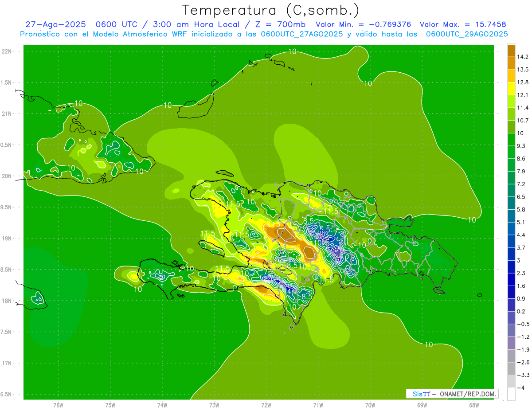Click the initialization stamp '0600UTC_27AGO2025'
Screen dimensions: 532x411
click(x=301, y=34)
